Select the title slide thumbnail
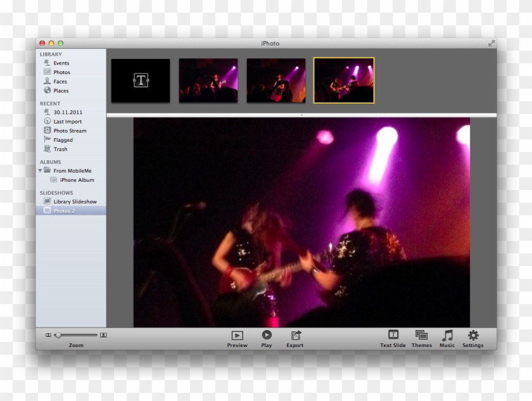Screen dimensions: 532x401 (x=141, y=79)
